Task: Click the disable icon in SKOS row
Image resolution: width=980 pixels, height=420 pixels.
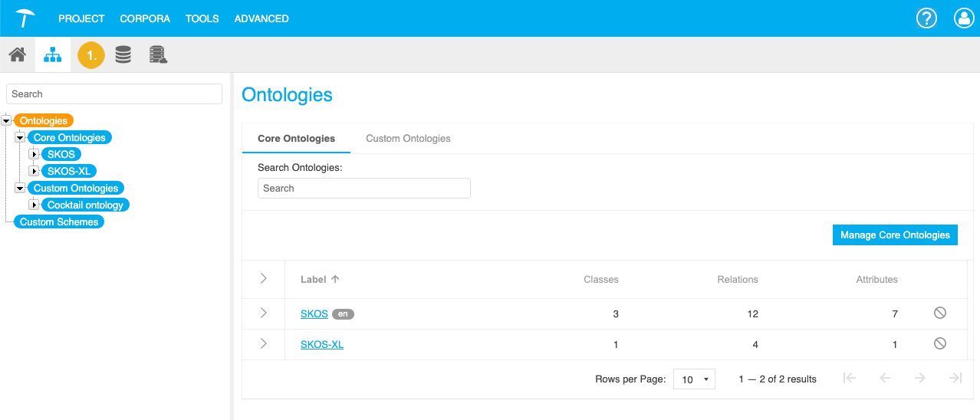Action: [x=940, y=313]
